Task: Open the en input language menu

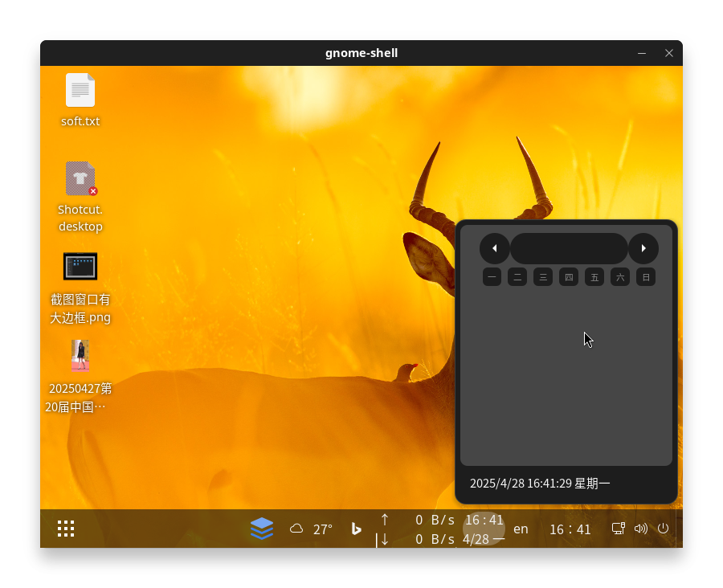Action: (521, 529)
